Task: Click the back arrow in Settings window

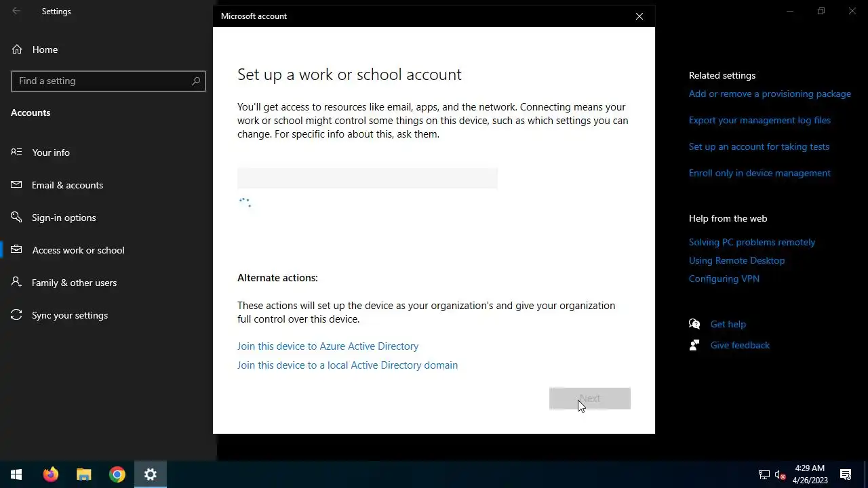Action: 16,11
